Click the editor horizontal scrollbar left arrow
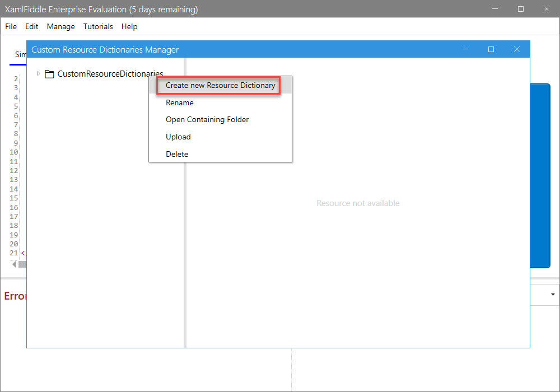The image size is (560, 392). coord(14,264)
